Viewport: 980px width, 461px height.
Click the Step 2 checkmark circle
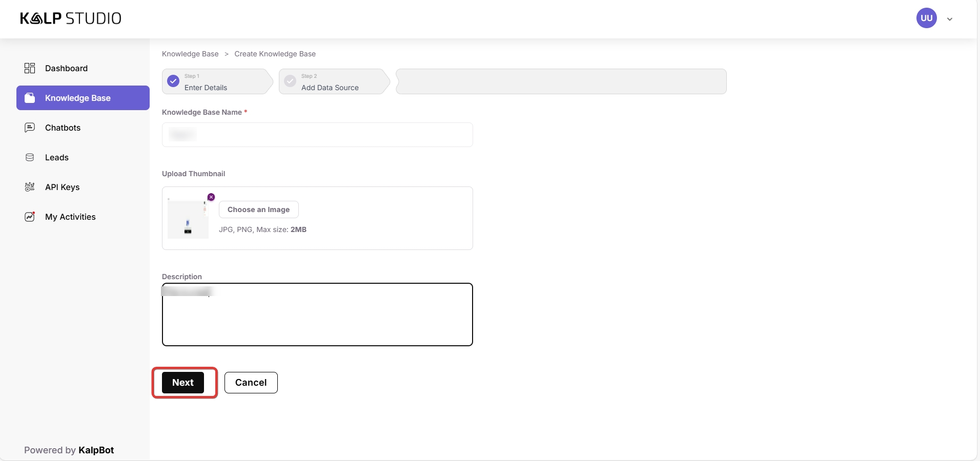290,81
